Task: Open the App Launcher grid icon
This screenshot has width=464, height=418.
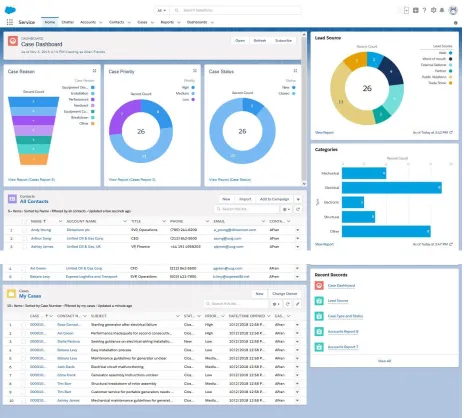Action: coord(10,22)
